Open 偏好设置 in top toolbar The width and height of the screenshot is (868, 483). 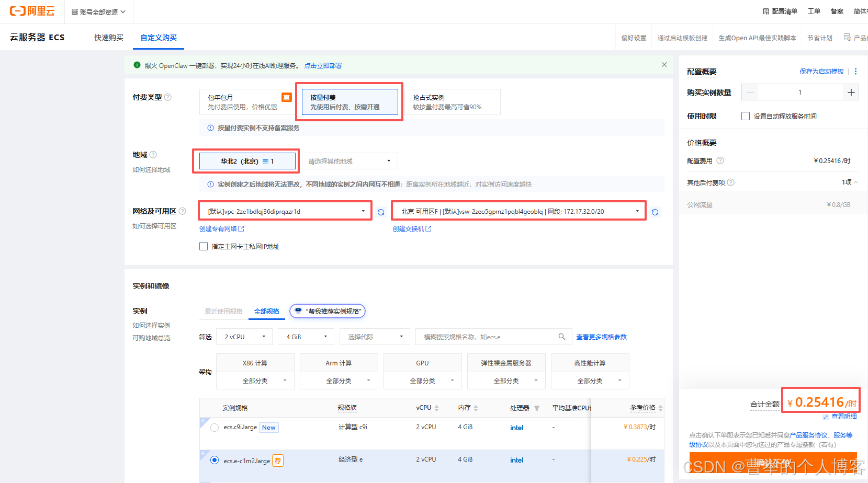coord(634,38)
